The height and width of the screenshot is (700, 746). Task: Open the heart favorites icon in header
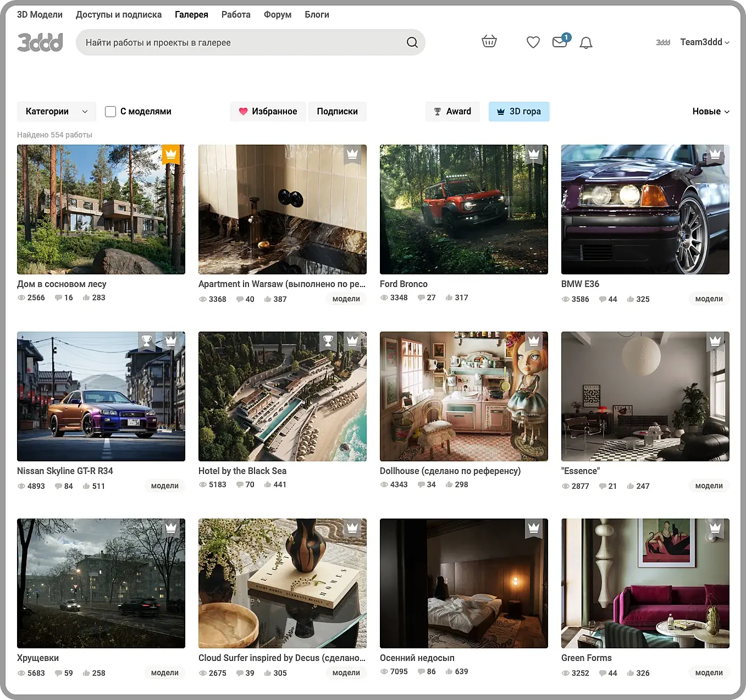pyautogui.click(x=533, y=42)
